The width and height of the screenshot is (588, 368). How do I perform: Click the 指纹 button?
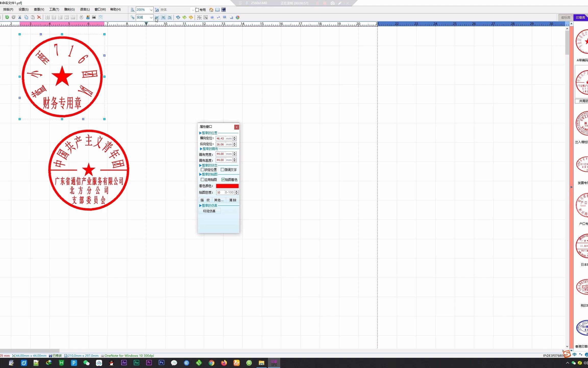click(x=205, y=200)
